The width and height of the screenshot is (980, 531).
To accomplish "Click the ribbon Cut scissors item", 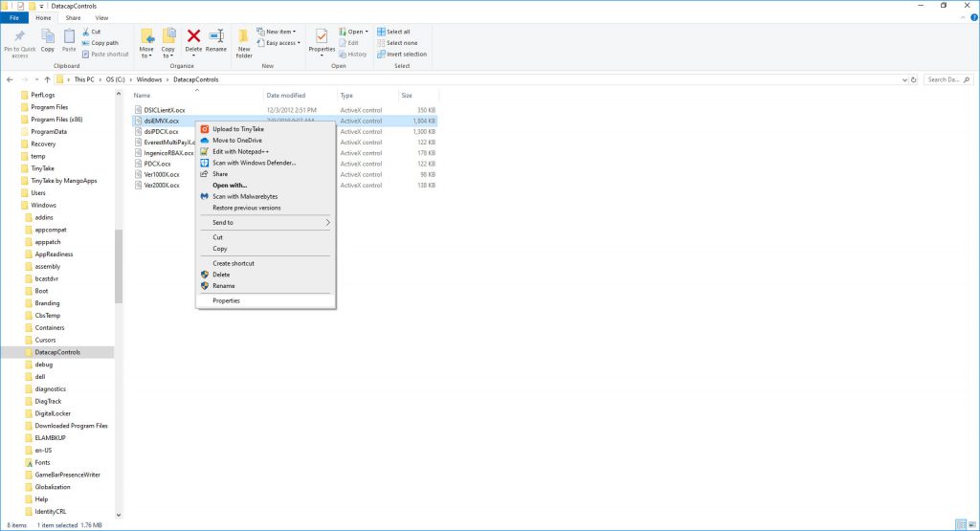I will (x=92, y=32).
